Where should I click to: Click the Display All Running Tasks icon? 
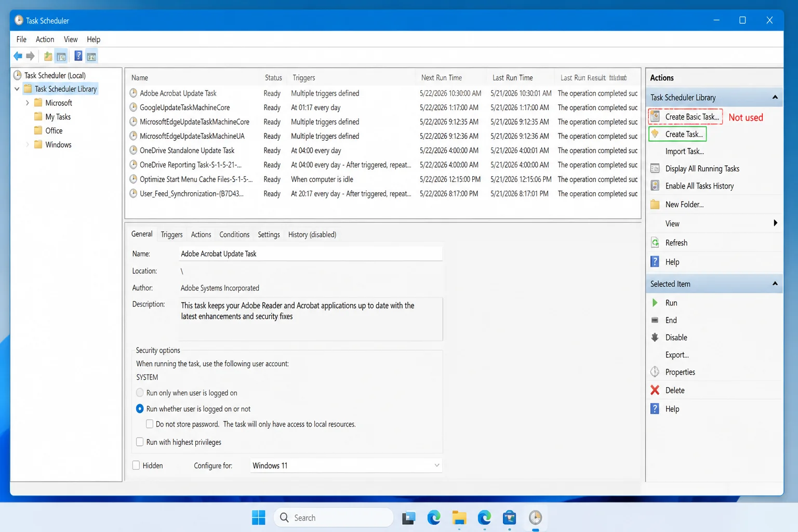pyautogui.click(x=655, y=168)
